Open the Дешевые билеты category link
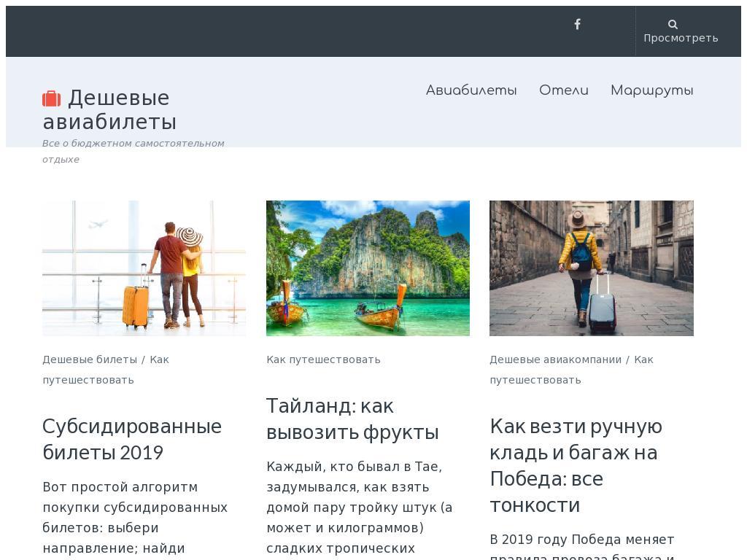 [90, 359]
